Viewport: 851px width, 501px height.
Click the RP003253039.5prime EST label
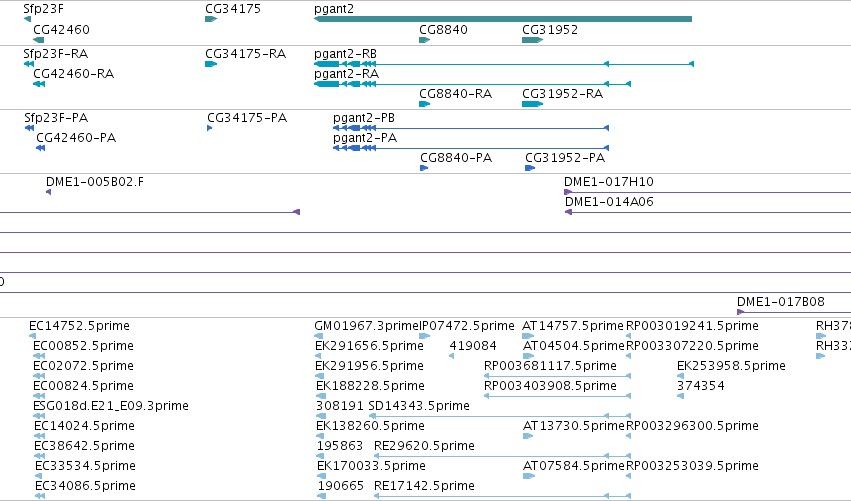click(692, 466)
